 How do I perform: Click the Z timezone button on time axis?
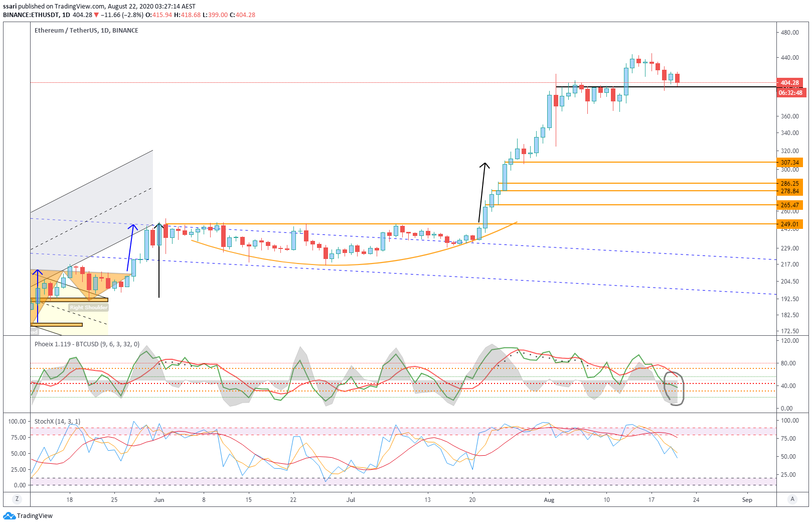(17, 499)
